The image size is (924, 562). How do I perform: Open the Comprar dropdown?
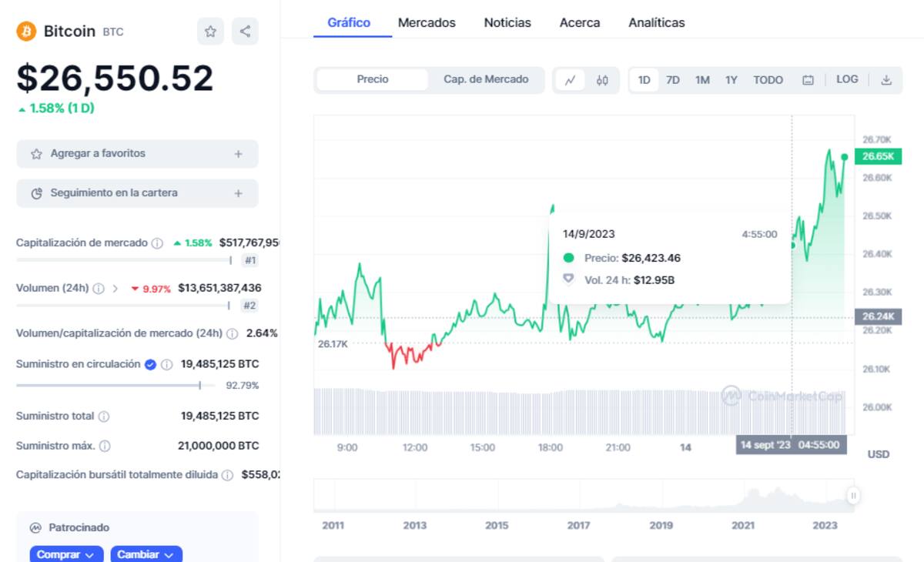65,554
